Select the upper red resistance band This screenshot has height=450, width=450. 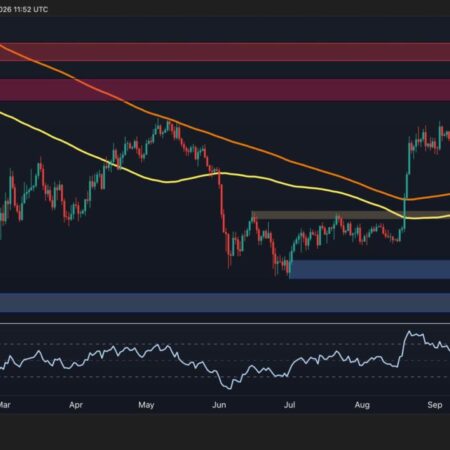(225, 52)
